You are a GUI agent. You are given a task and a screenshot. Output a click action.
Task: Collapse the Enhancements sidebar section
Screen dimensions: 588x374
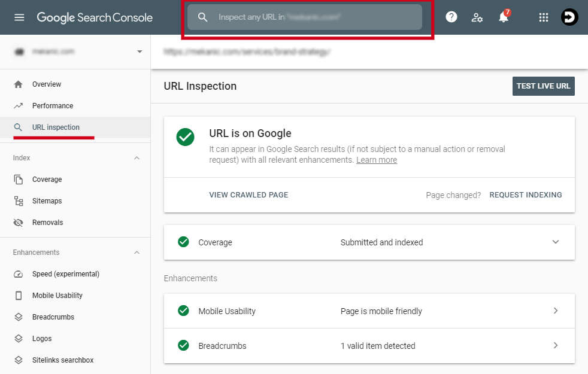coord(137,253)
